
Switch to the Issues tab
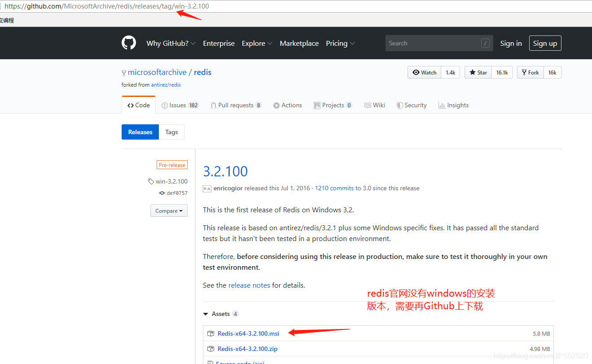click(180, 105)
